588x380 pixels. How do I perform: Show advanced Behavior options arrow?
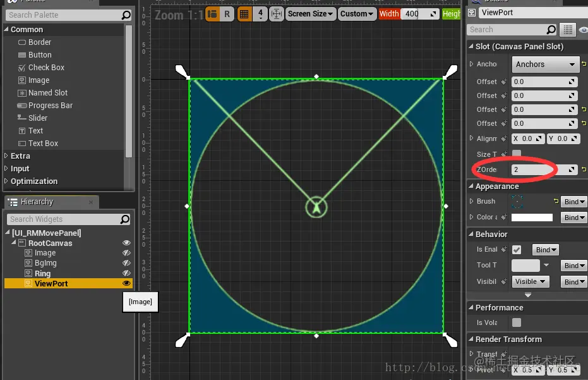(528, 295)
